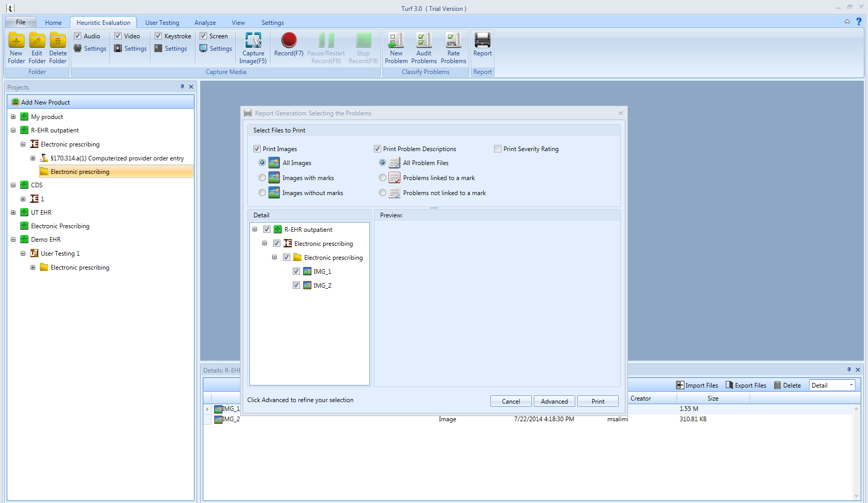Enable the Print Severity Rating checkbox
Image resolution: width=868 pixels, height=503 pixels.
tap(498, 149)
